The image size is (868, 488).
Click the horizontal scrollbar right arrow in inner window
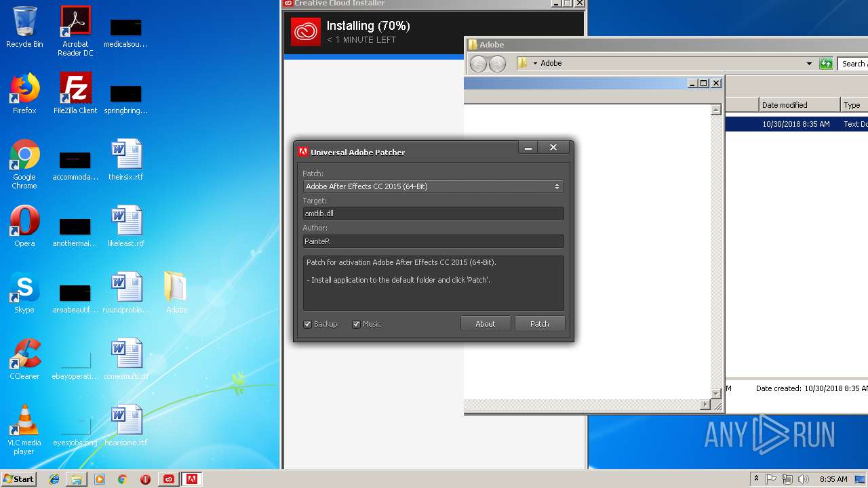coord(705,405)
